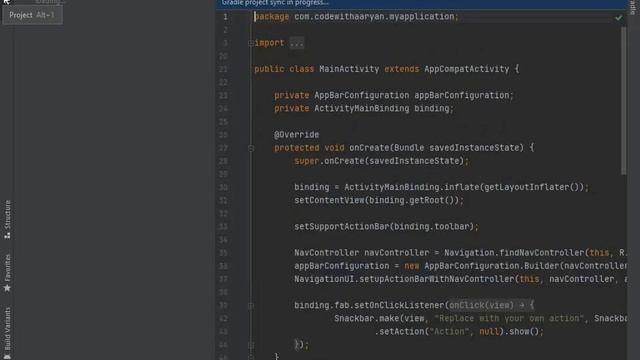Click the package keyword on line 1

[x=272, y=17]
